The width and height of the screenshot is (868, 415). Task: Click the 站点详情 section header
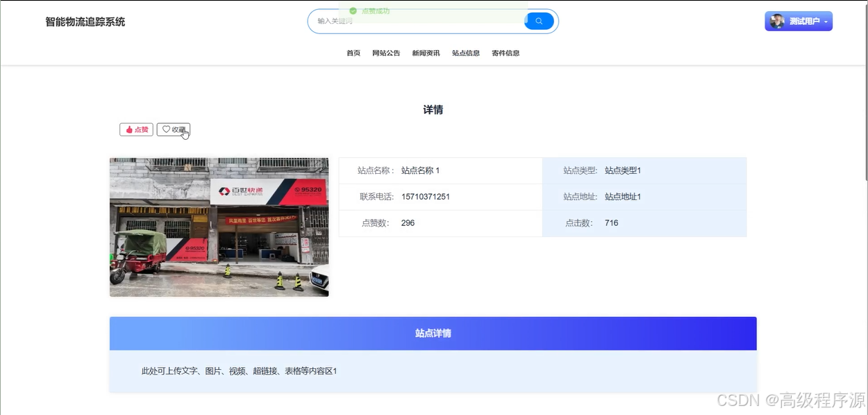click(433, 334)
